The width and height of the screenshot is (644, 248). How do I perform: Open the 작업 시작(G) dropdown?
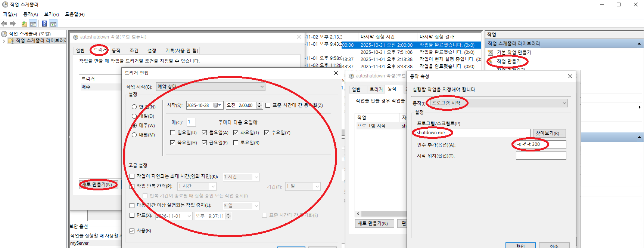point(262,87)
